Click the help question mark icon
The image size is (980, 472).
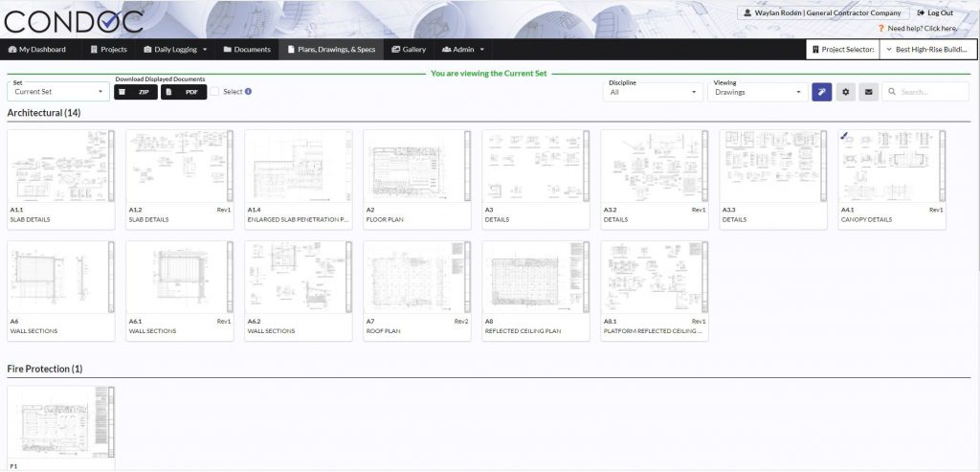pos(881,28)
